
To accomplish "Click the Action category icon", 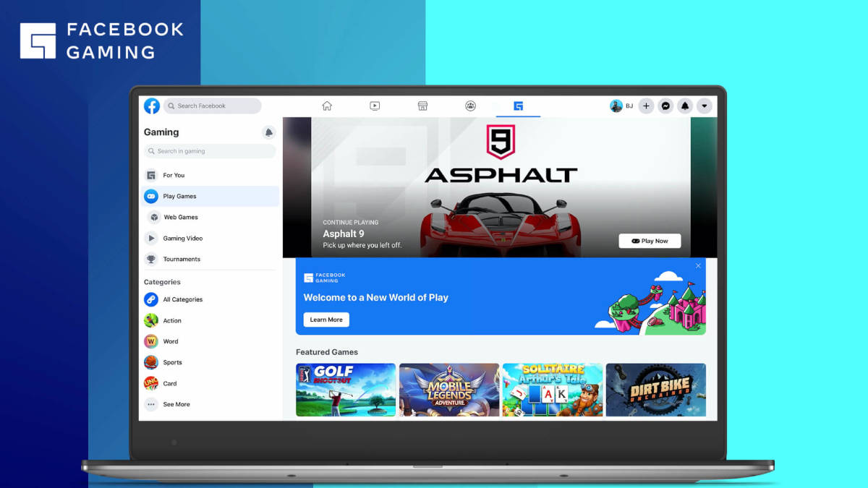I will [151, 320].
